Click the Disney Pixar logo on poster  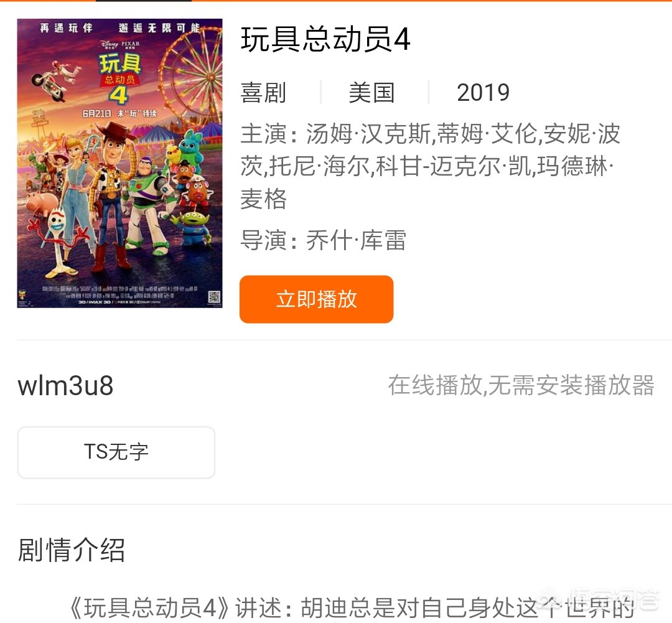tap(120, 45)
